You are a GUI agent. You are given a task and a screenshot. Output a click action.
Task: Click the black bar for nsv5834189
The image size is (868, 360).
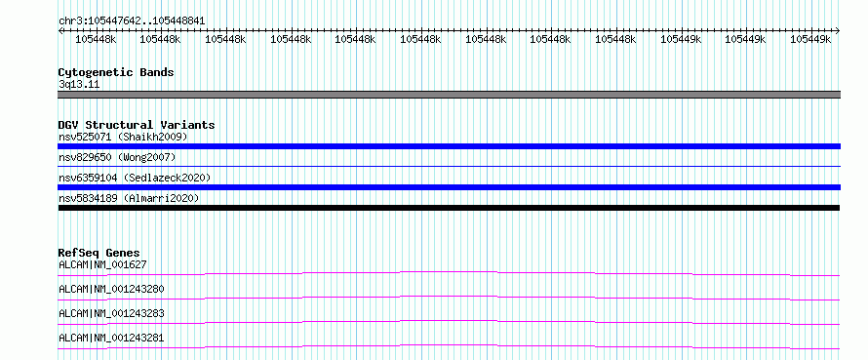449,208
